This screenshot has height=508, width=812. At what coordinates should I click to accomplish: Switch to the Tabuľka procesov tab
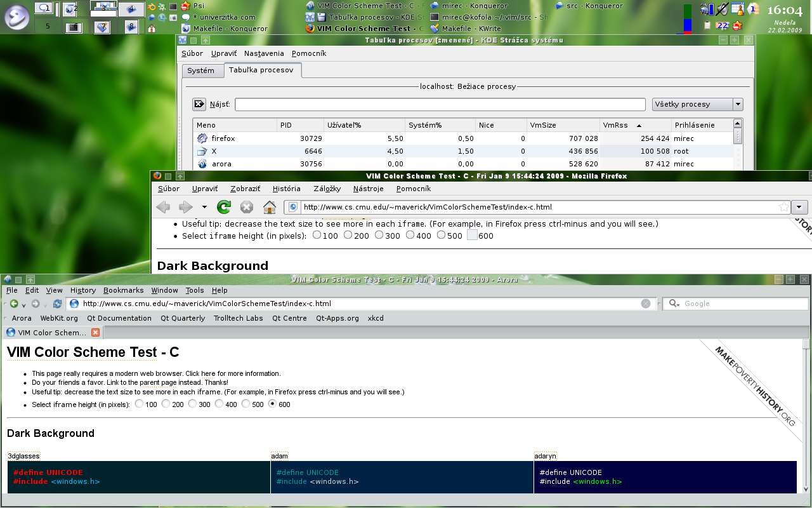click(261, 70)
